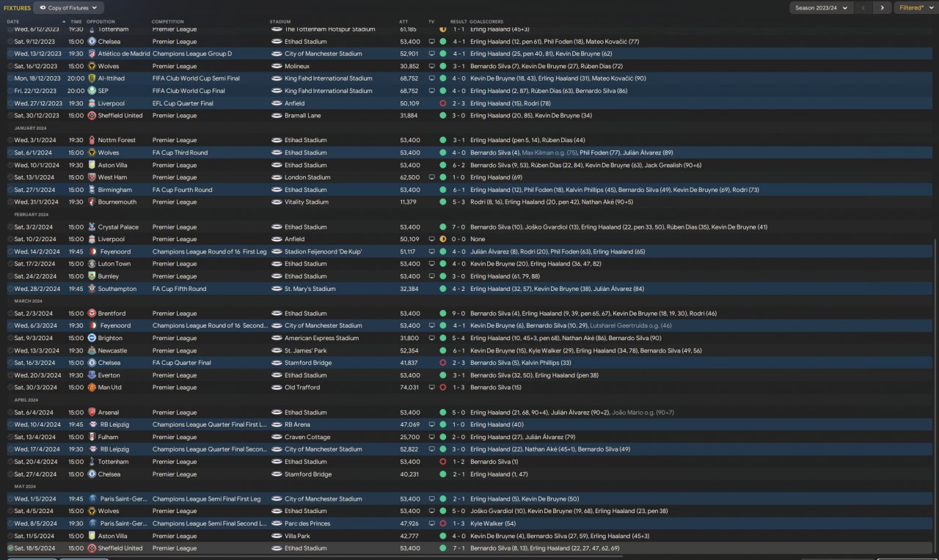
Task: Tick the row selector for Wed, 3/1/2024
Action: click(x=10, y=140)
